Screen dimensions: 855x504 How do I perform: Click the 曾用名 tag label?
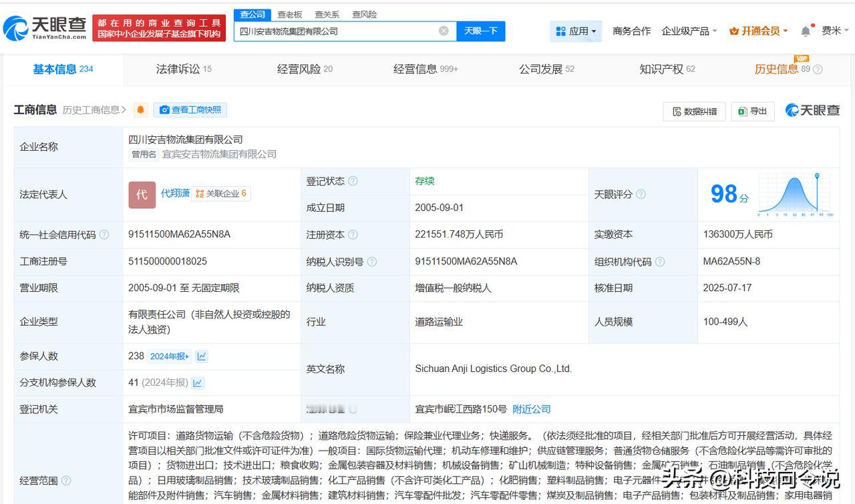[x=144, y=154]
